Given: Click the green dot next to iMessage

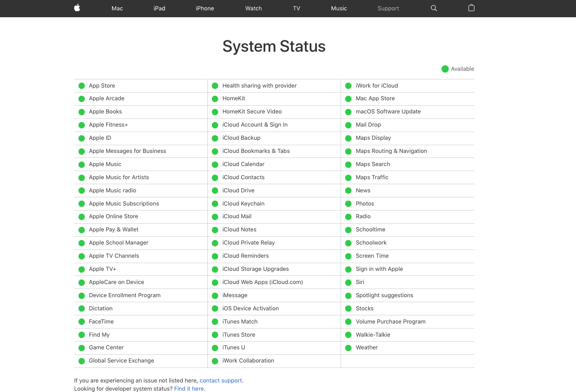Looking at the screenshot, I should (x=215, y=296).
